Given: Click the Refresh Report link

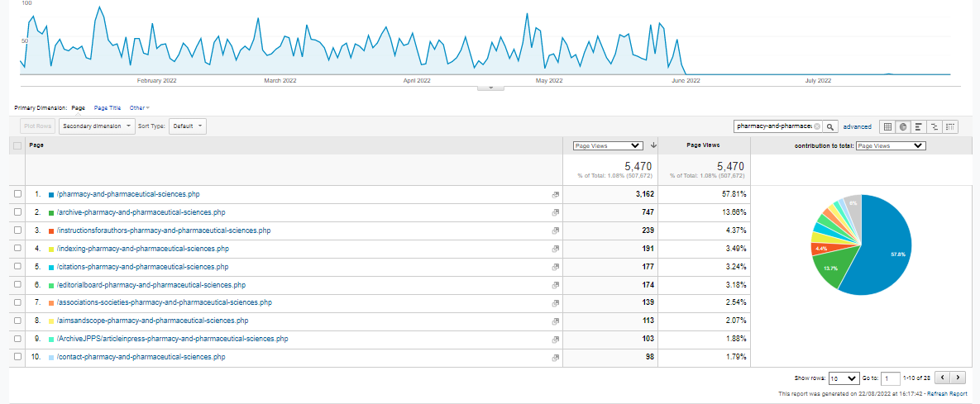Looking at the screenshot, I should [x=946, y=394].
